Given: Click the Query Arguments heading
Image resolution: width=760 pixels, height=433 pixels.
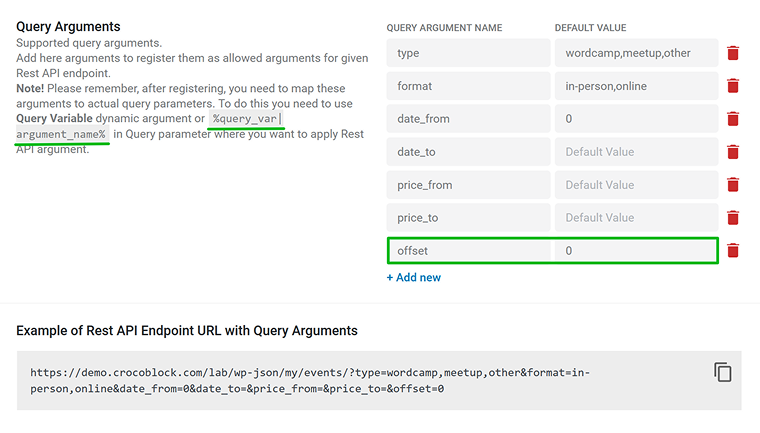Looking at the screenshot, I should click(x=68, y=27).
